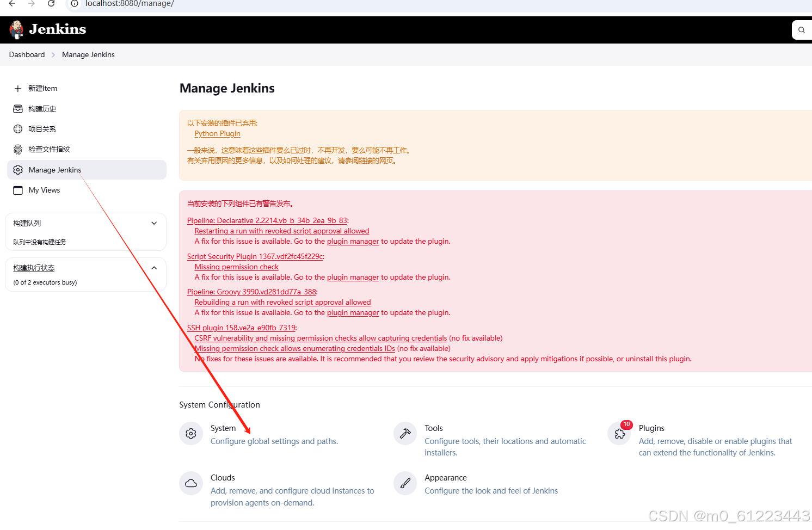
Task: Open the Tools wrench icon
Action: click(x=405, y=433)
